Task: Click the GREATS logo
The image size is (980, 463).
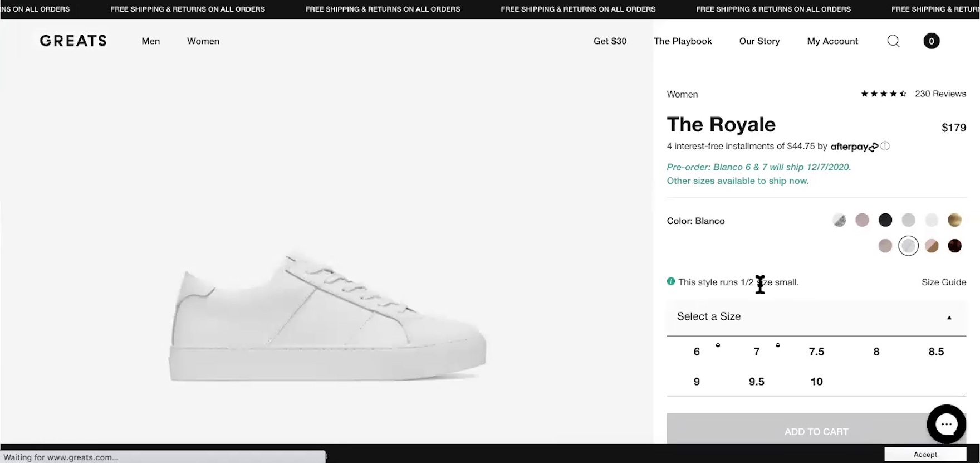Action: (x=73, y=41)
